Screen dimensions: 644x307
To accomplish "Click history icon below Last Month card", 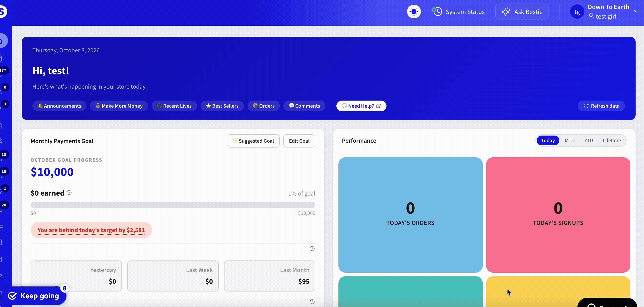I will pos(312,302).
